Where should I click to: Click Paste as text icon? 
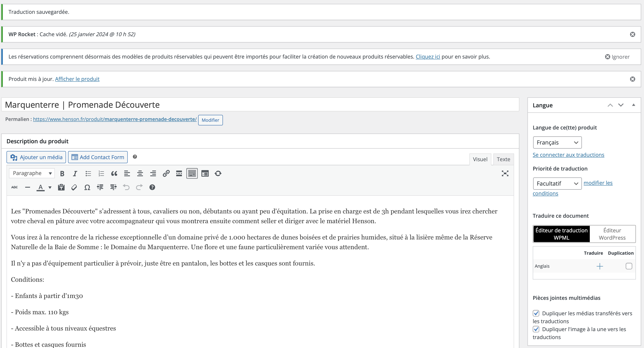coord(61,187)
